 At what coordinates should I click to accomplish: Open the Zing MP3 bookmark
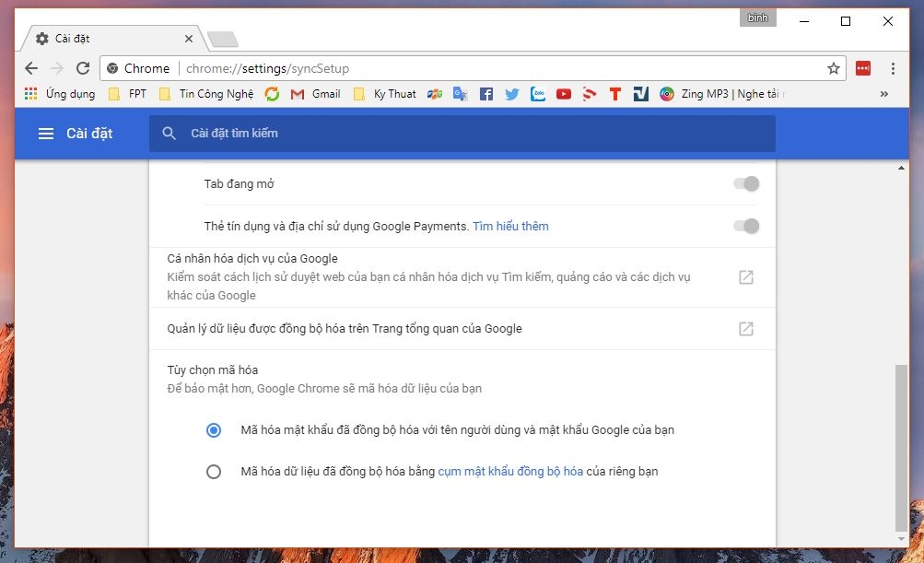(722, 94)
